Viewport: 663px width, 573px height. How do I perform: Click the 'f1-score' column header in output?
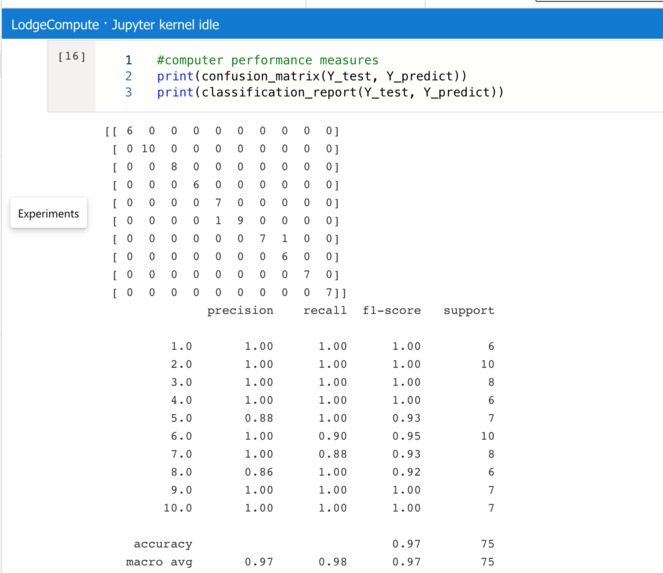392,310
